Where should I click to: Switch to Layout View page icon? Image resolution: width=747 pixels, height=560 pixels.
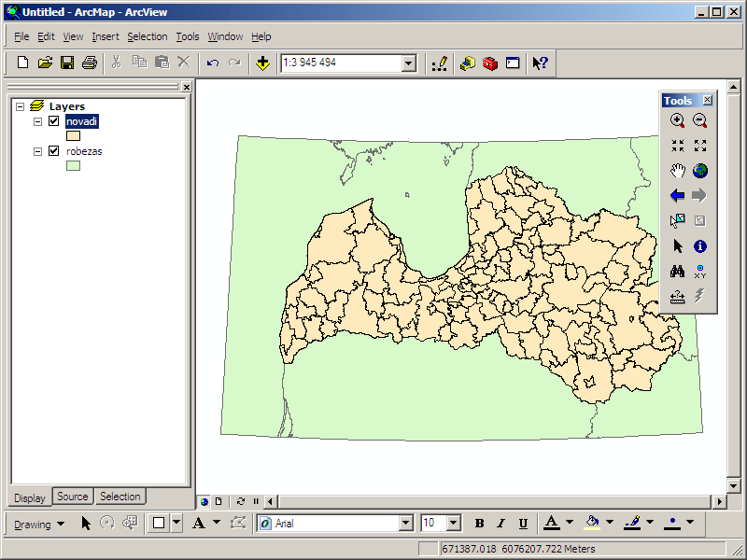click(x=218, y=501)
